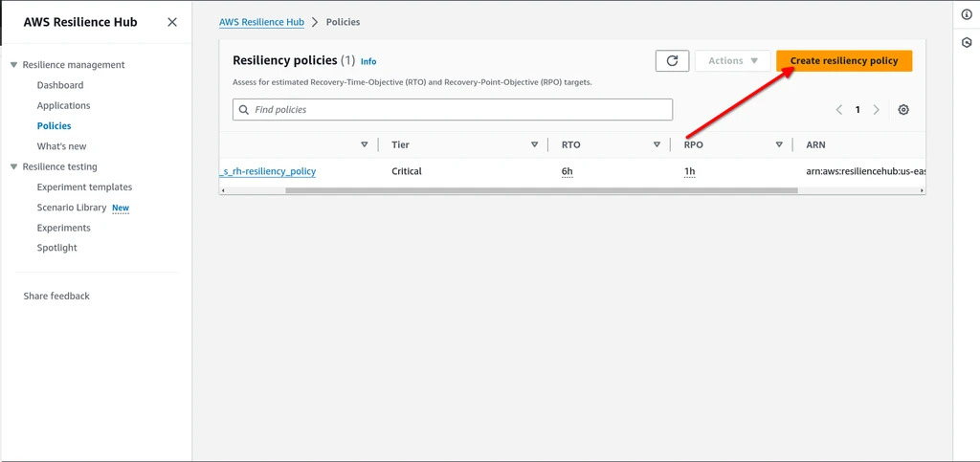Open Spotlight in the sidebar

[x=56, y=247]
